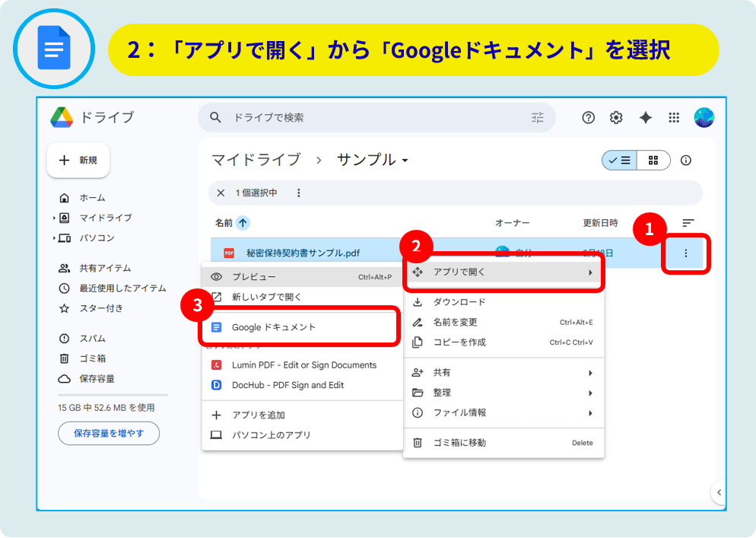Expand the アプリで開く submenu

point(503,272)
